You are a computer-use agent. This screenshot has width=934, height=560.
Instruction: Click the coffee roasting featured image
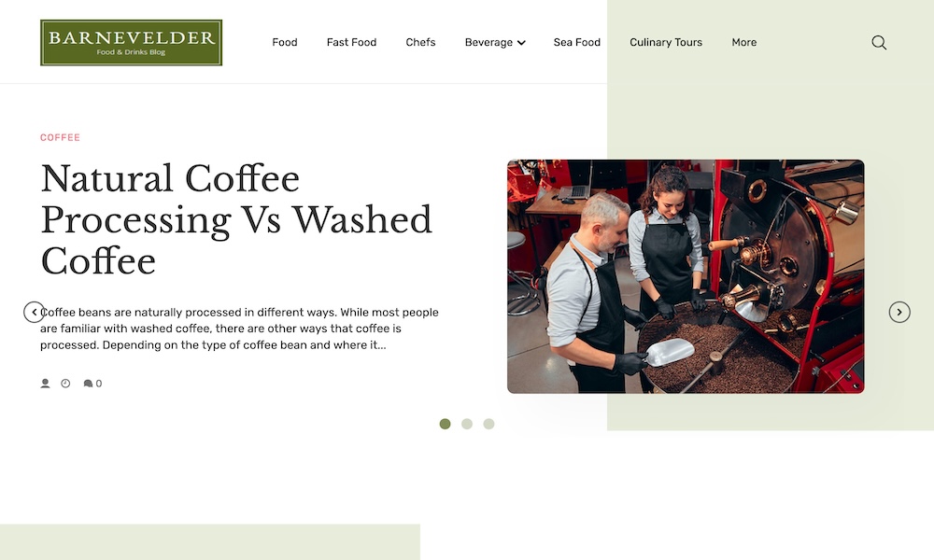(686, 276)
